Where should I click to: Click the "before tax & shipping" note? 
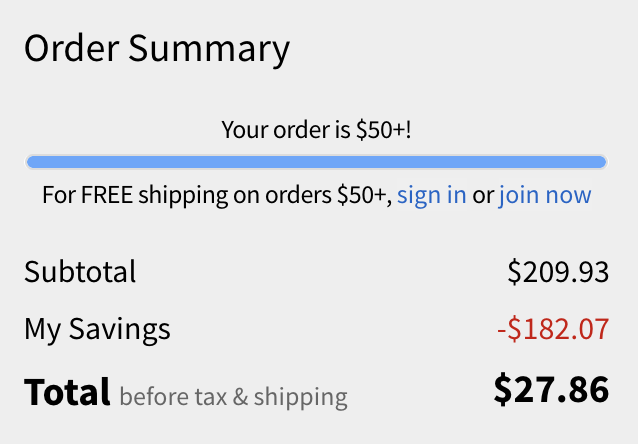(x=233, y=397)
